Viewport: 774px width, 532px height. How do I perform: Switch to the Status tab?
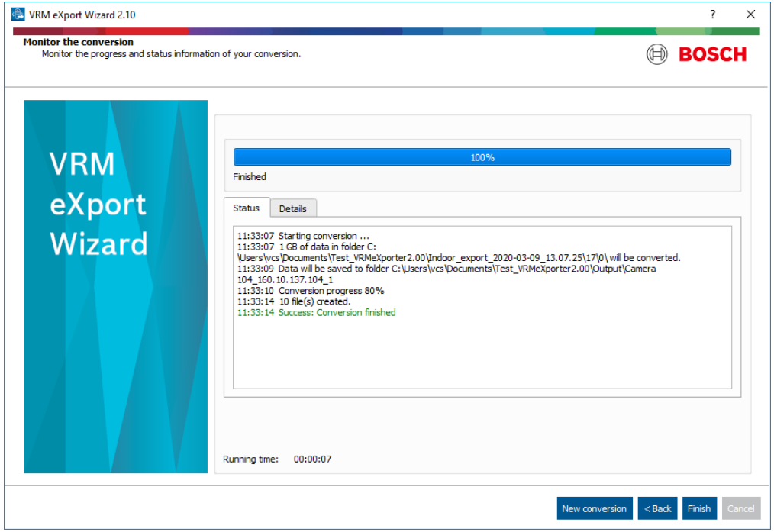point(247,208)
